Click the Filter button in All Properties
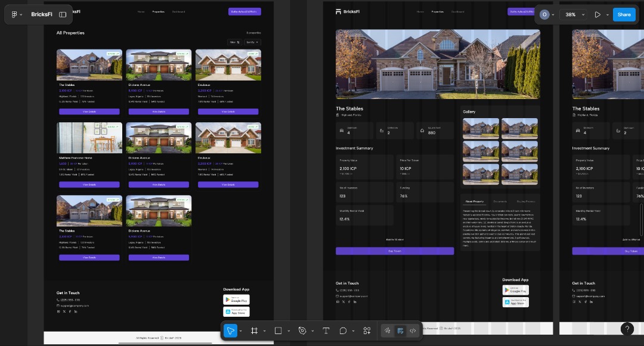This screenshot has height=346, width=644. 234,42
